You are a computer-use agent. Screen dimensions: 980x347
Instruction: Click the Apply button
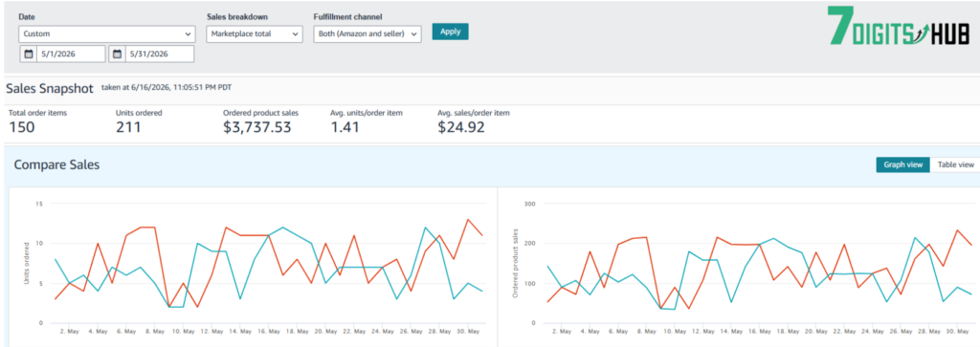click(450, 32)
